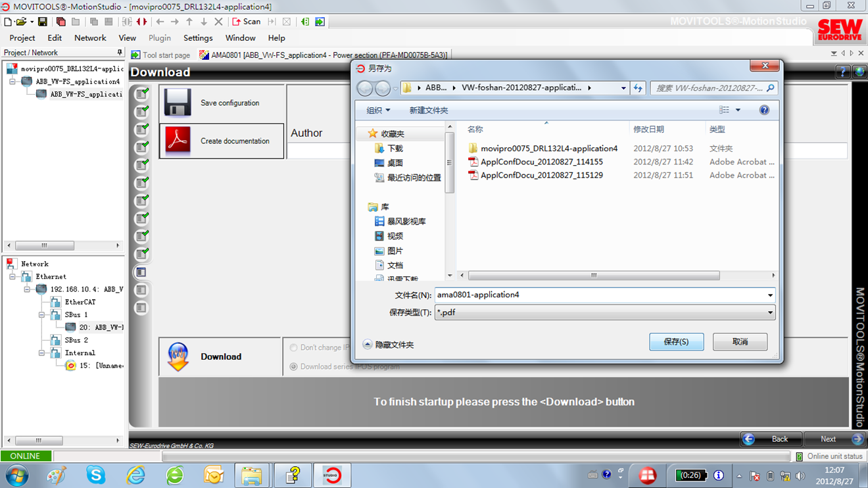Click the 保存(S) save button
Screen dimensions: 868x488
click(676, 342)
